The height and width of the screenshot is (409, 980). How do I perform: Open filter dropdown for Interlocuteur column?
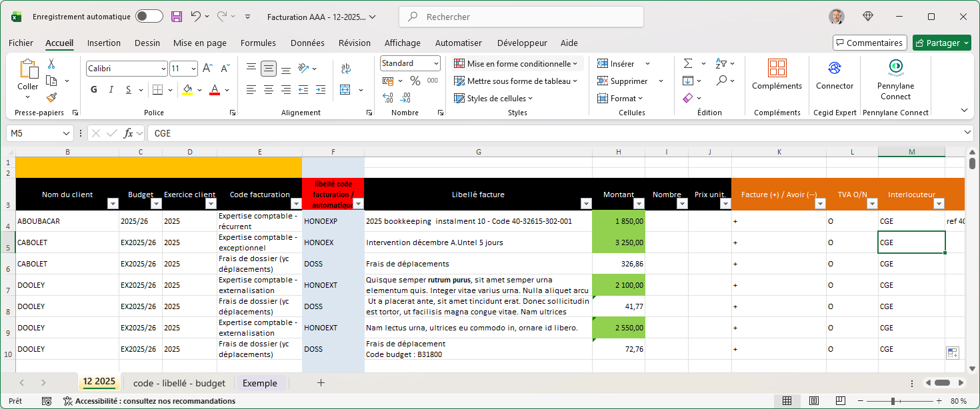(x=939, y=204)
